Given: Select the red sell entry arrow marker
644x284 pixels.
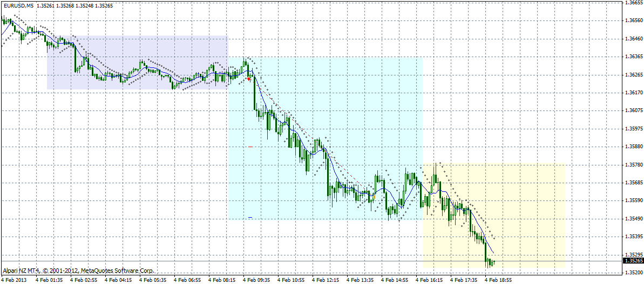Looking at the screenshot, I should (249, 78).
